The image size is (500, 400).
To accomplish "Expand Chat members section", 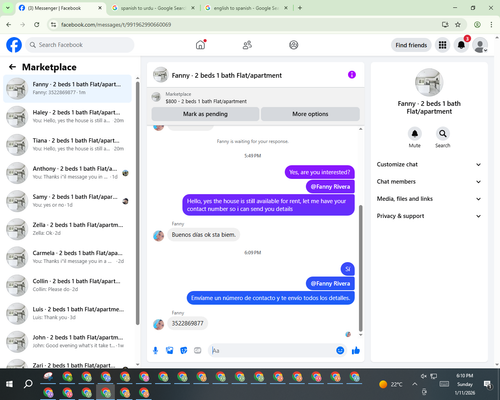I will 429,182.
